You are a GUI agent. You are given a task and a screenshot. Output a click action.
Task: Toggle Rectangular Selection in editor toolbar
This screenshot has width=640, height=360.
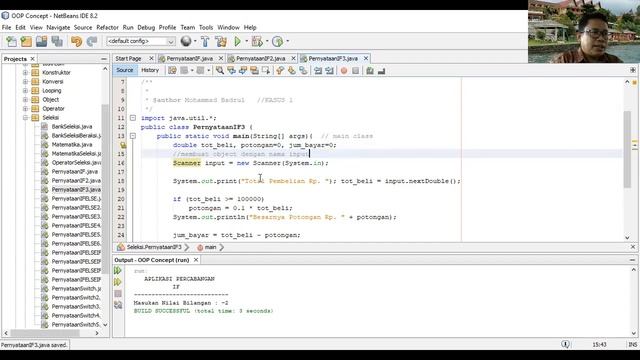266,71
